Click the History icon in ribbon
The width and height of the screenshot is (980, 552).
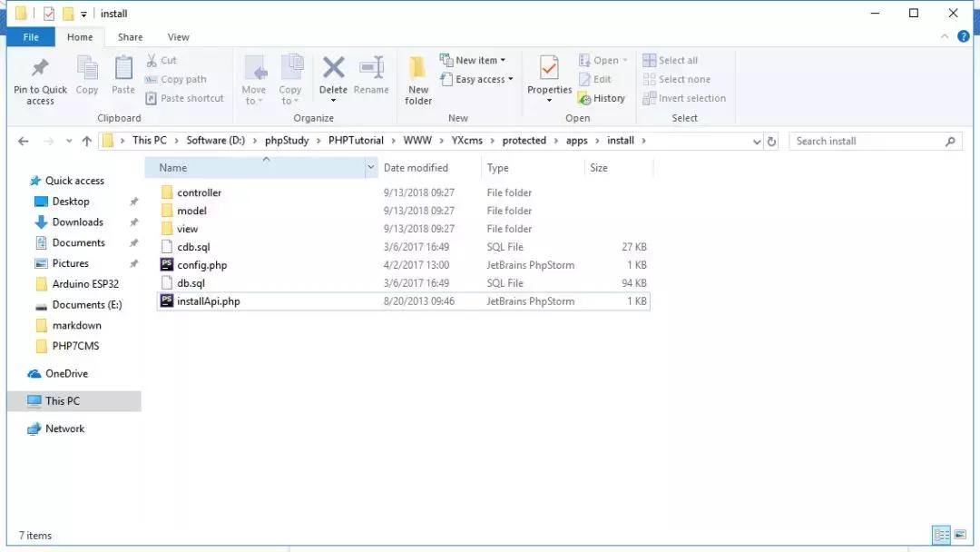601,98
